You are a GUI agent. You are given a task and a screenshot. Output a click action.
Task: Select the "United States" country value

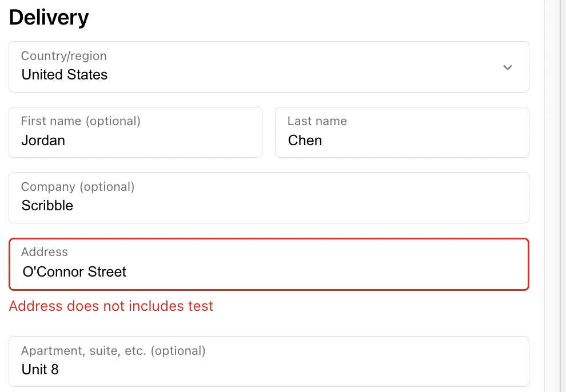point(65,75)
